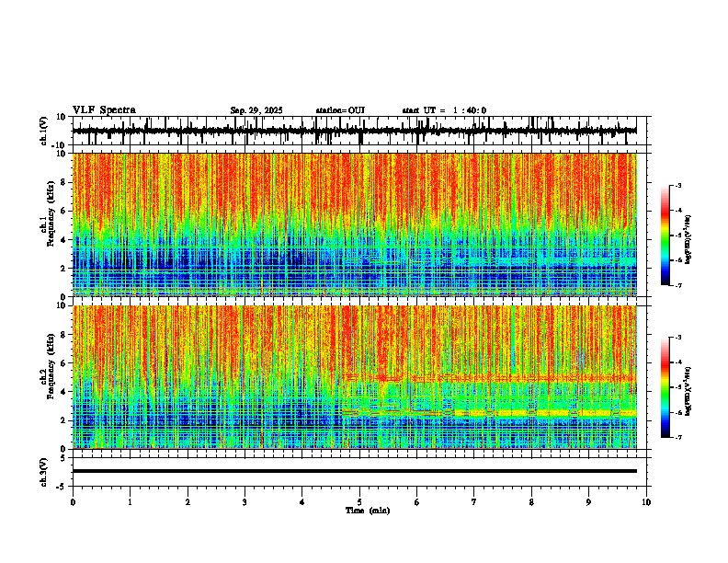Select the "Sep. 29, 2025" date text
Viewport: 728px width, 563px height.
(256, 110)
